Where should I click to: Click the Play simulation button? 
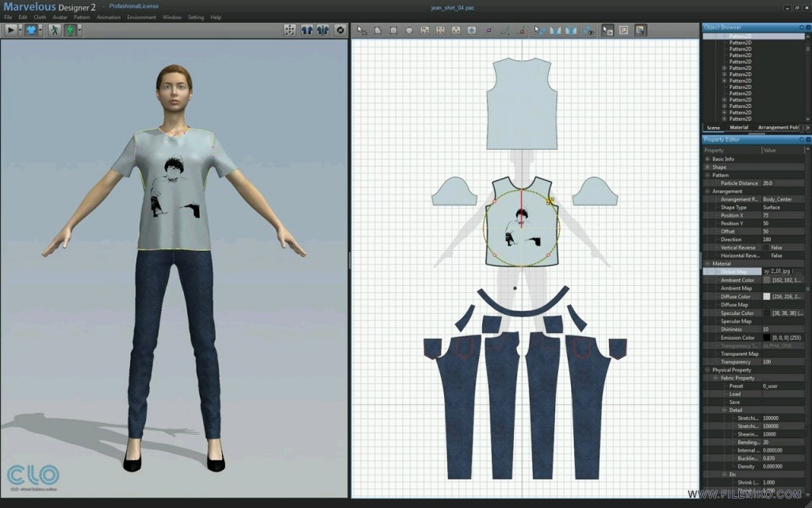point(10,30)
